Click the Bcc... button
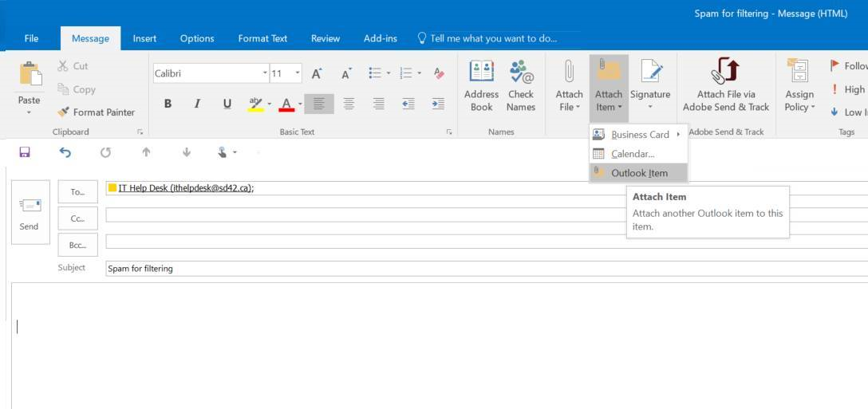The image size is (868, 409). (78, 245)
